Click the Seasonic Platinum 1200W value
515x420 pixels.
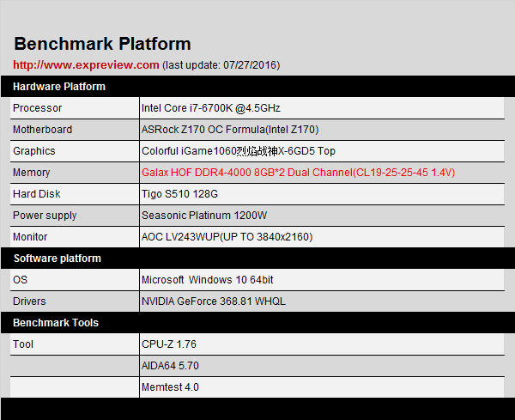pyautogui.click(x=204, y=216)
